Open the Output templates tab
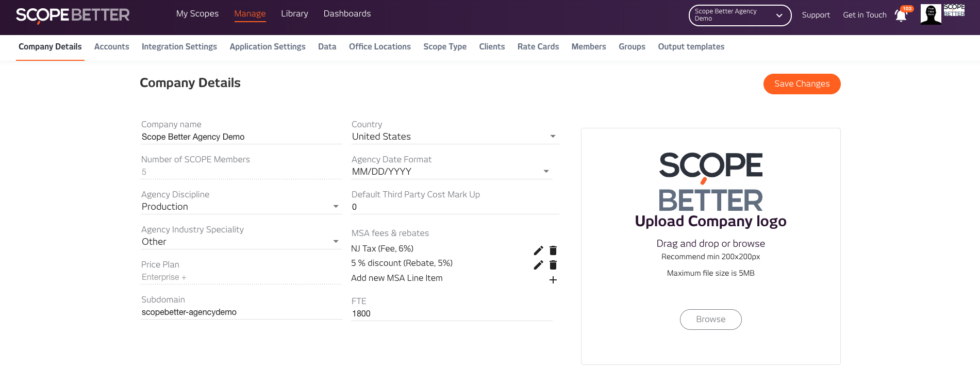The image size is (980, 385). (x=691, y=47)
